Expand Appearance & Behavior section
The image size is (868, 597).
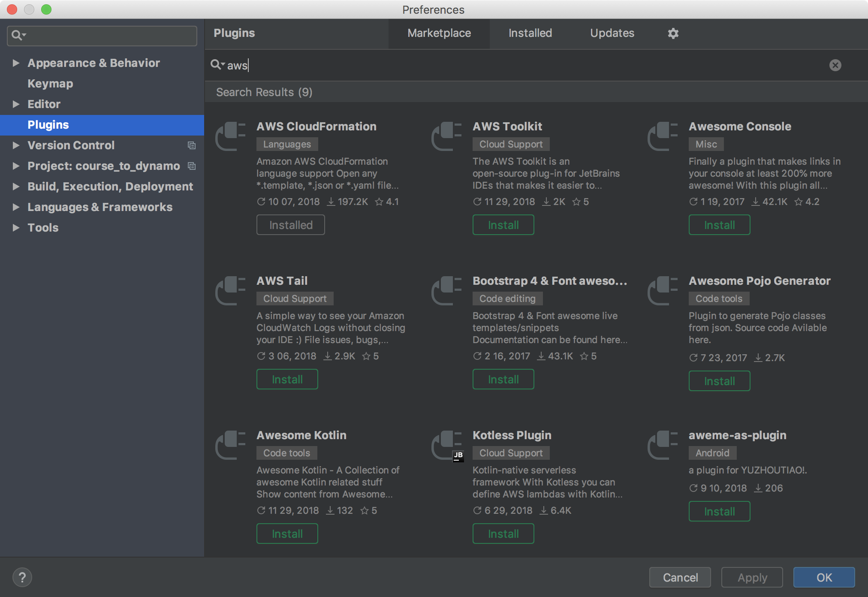pos(16,63)
